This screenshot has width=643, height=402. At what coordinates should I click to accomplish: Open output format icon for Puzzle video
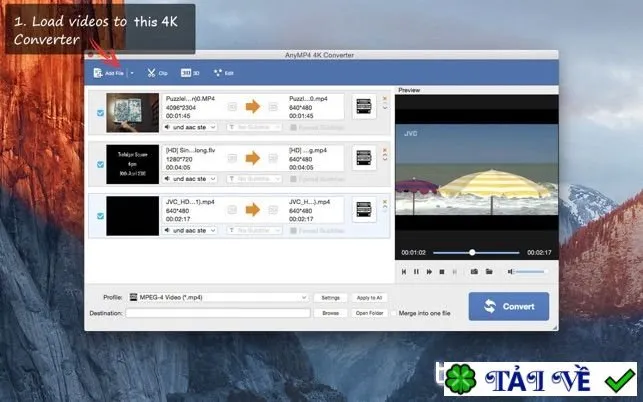364,106
